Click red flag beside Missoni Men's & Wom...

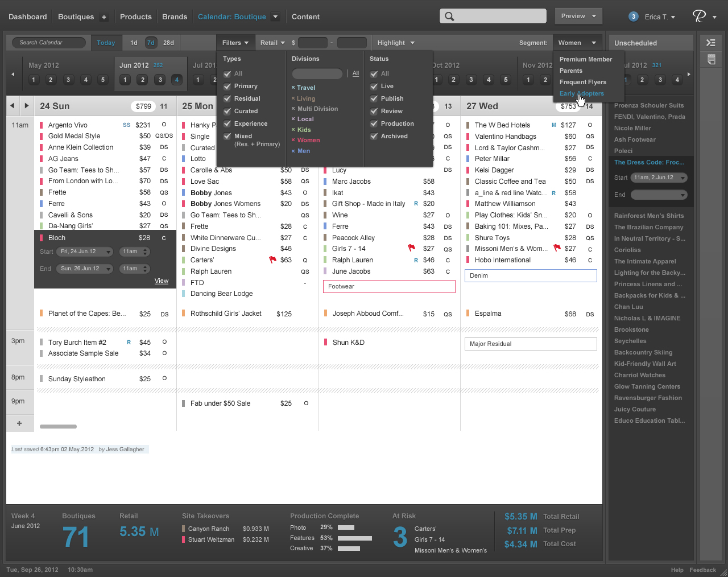tap(557, 248)
